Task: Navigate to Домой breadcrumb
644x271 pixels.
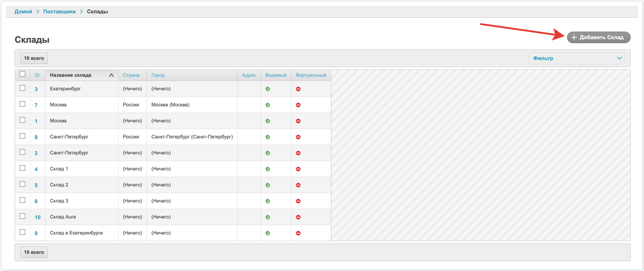Action: [x=23, y=12]
